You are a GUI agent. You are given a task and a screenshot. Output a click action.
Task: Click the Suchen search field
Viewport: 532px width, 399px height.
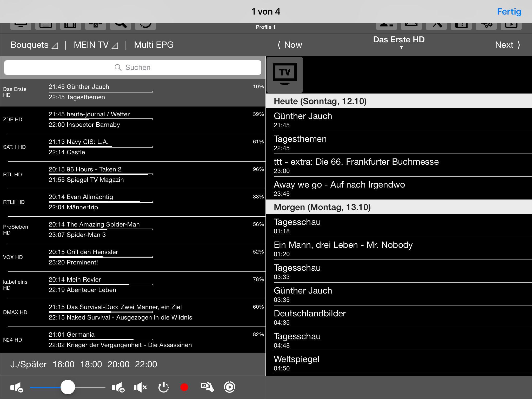[133, 68]
